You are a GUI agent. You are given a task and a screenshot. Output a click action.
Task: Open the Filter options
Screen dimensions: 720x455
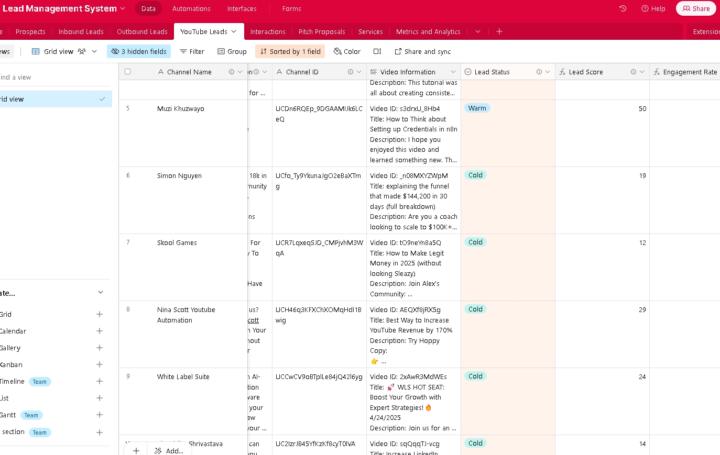pyautogui.click(x=192, y=51)
